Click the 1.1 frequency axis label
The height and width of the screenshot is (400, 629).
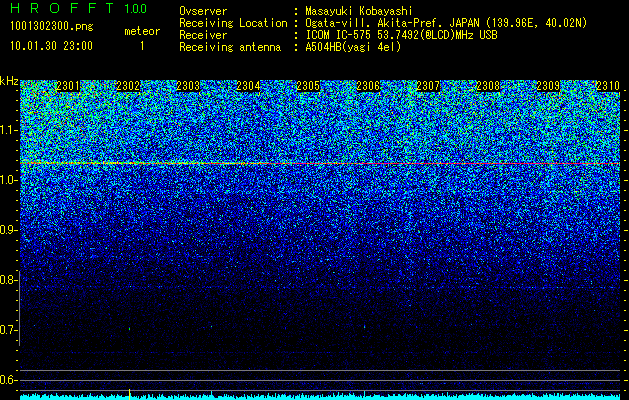point(7,130)
